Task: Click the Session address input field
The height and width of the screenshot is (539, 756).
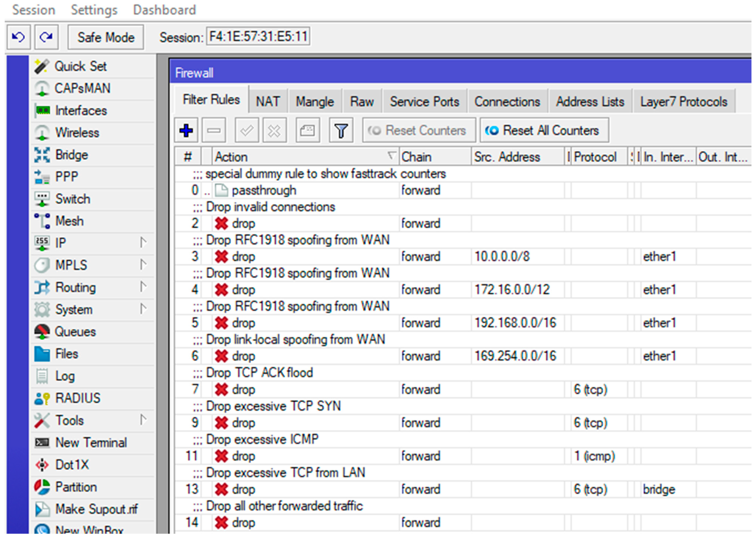Action: pos(258,36)
